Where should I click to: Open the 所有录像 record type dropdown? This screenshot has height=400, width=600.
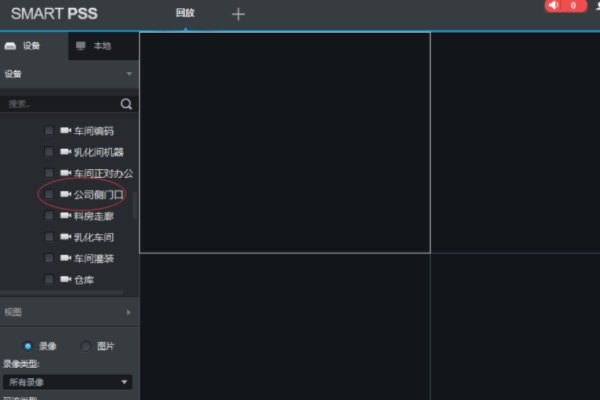click(68, 382)
